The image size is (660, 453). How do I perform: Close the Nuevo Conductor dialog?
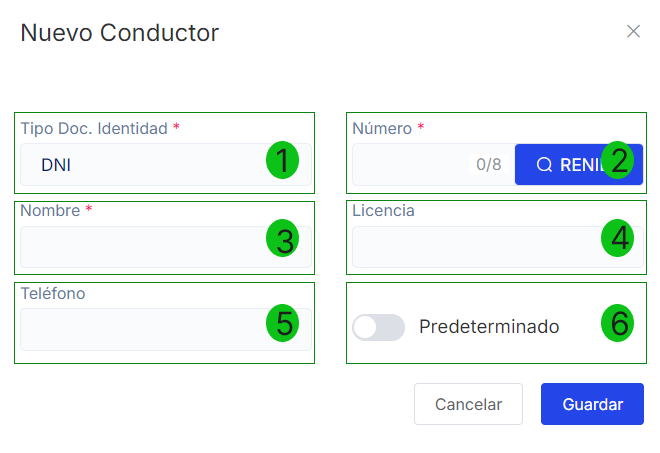click(x=633, y=31)
